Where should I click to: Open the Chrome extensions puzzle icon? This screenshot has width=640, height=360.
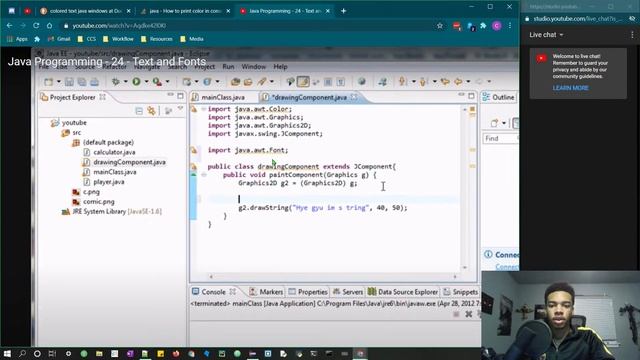483,25
